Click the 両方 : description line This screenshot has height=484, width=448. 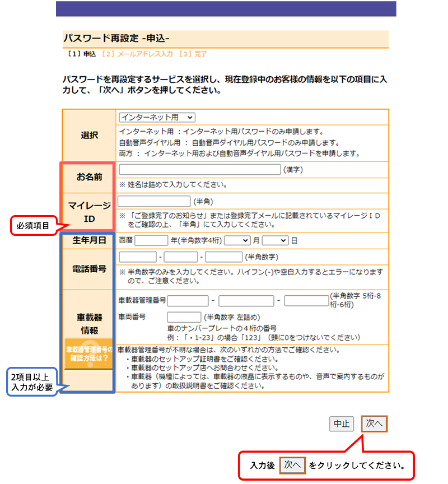point(240,153)
